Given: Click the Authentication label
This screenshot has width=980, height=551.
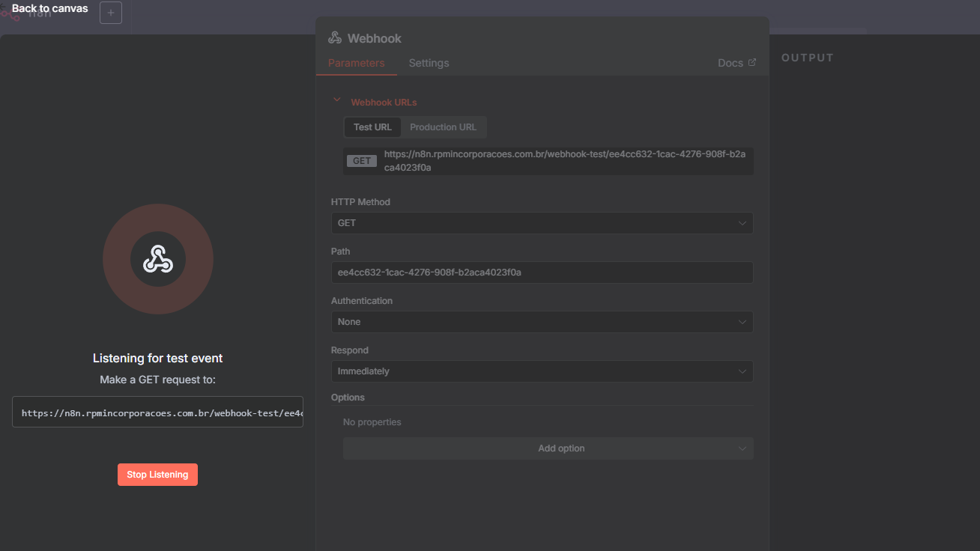Looking at the screenshot, I should [x=362, y=301].
